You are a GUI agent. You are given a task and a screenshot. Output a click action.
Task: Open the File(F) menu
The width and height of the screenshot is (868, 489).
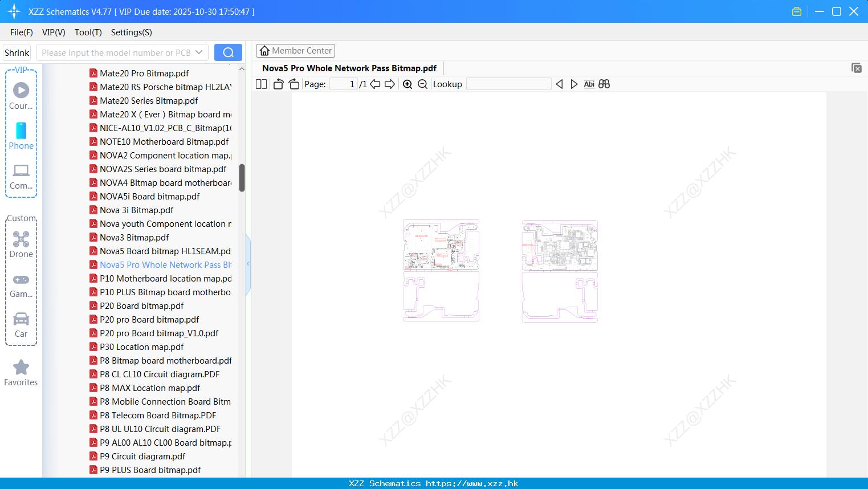pos(22,32)
